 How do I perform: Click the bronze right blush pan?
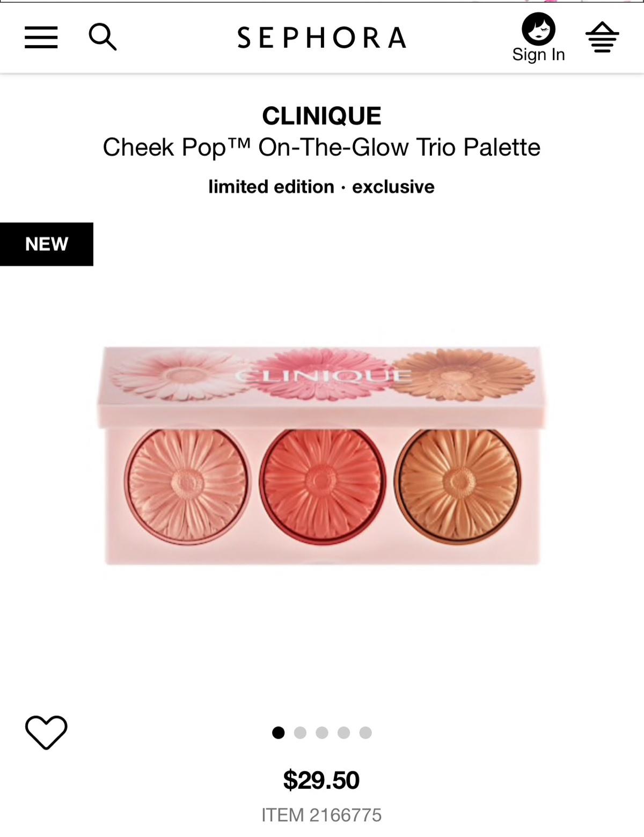point(458,482)
